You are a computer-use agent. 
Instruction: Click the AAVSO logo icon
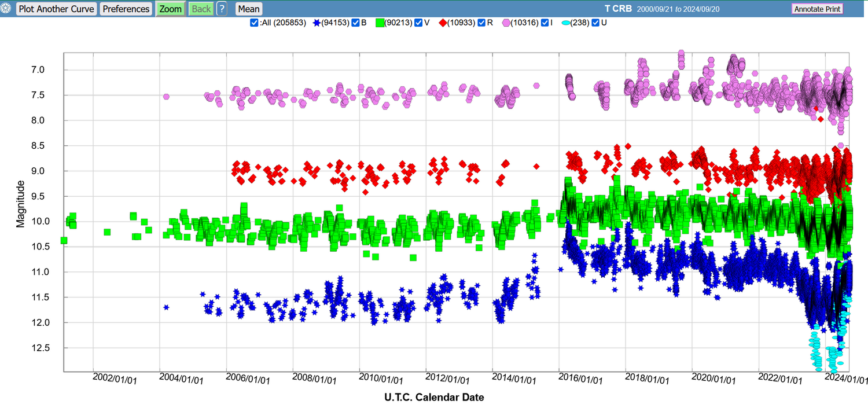click(x=6, y=9)
